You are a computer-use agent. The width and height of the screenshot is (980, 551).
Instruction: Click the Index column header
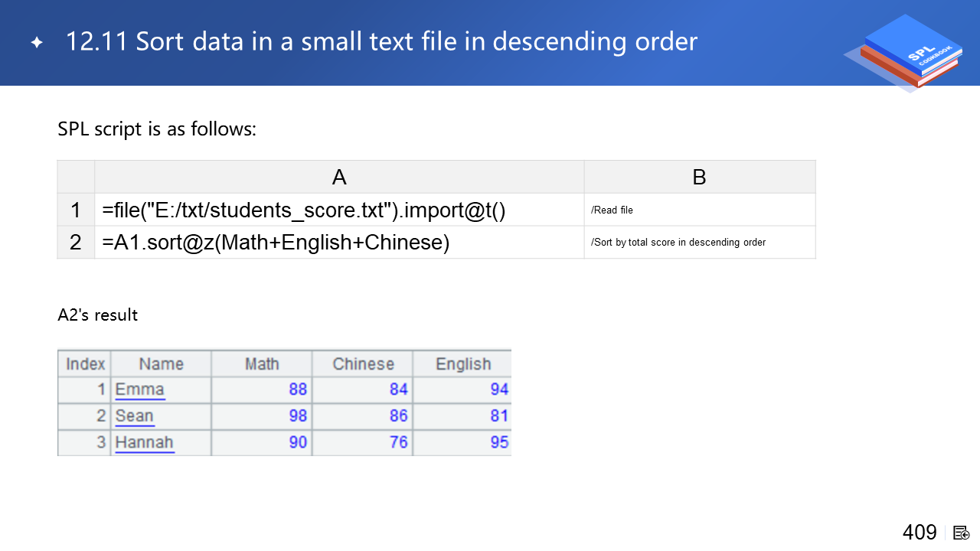[85, 364]
